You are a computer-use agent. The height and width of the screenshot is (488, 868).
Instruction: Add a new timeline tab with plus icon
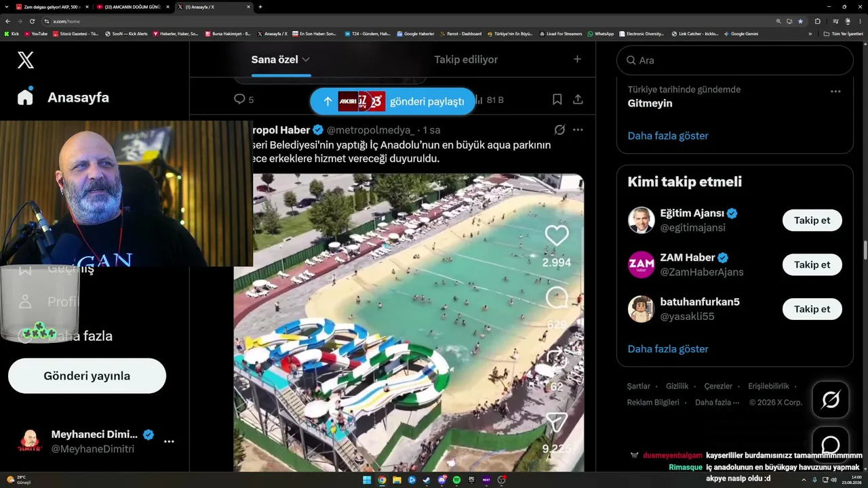point(577,59)
